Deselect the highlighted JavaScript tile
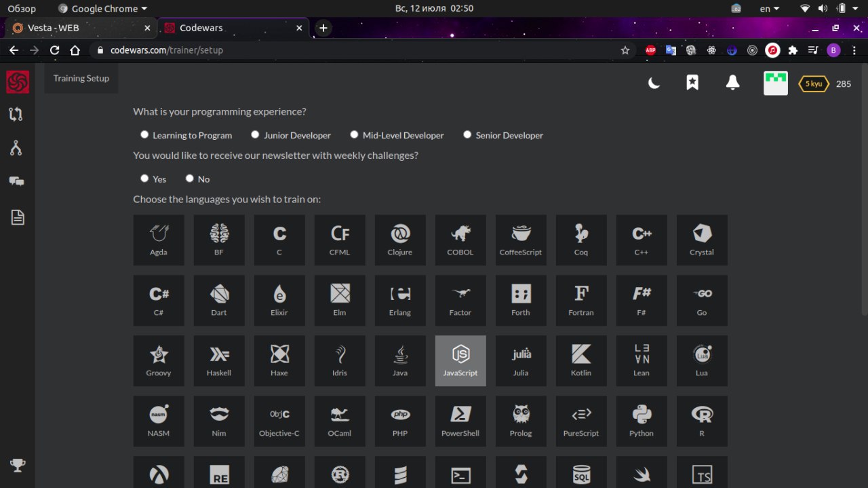 point(460,361)
